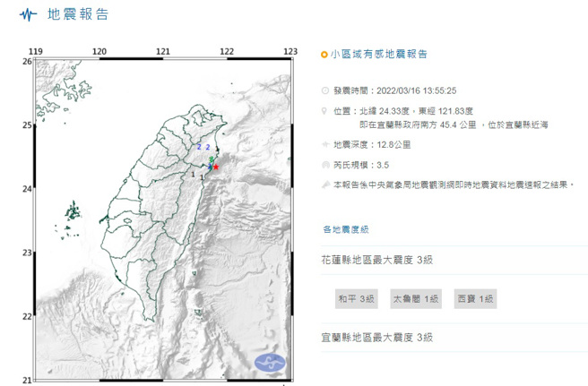Click the 和平 3級 station tag
588x386 pixels.
pos(356,299)
